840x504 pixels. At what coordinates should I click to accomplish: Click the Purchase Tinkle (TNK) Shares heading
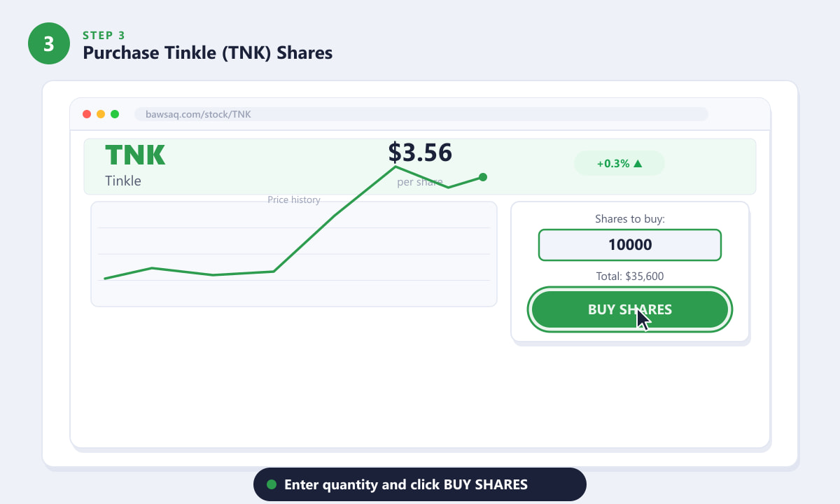[x=208, y=52]
